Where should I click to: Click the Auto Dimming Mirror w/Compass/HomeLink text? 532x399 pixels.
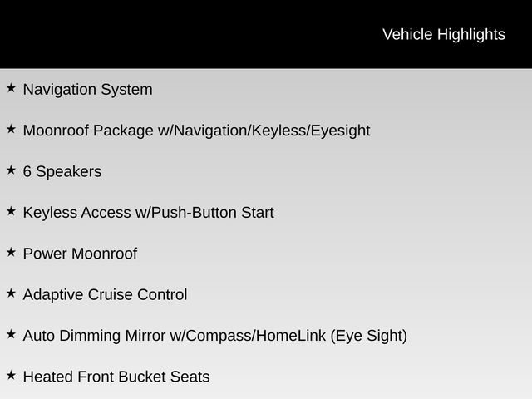(x=175, y=336)
